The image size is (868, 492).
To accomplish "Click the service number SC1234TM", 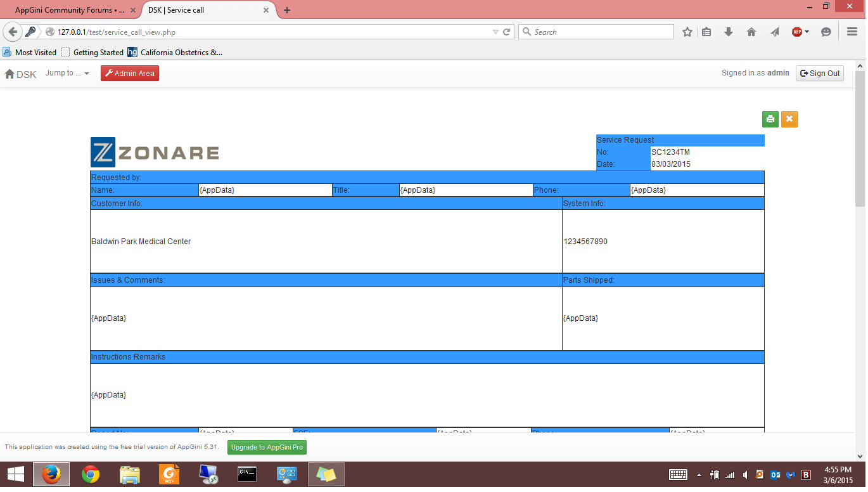I will tap(670, 152).
